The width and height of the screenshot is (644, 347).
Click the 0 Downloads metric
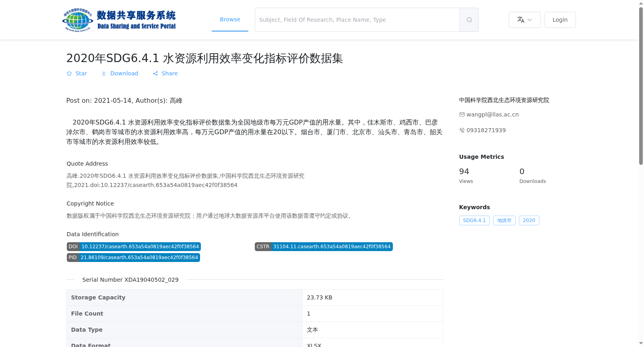[x=533, y=176]
